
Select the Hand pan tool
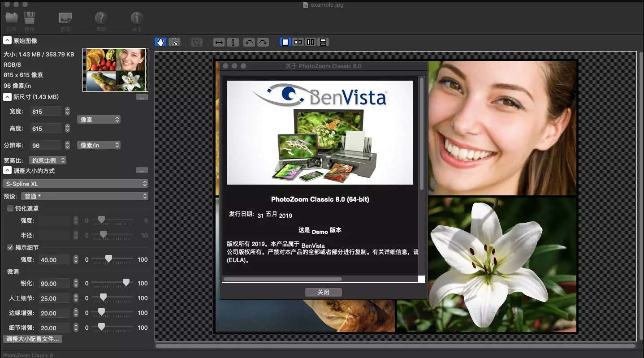click(160, 42)
